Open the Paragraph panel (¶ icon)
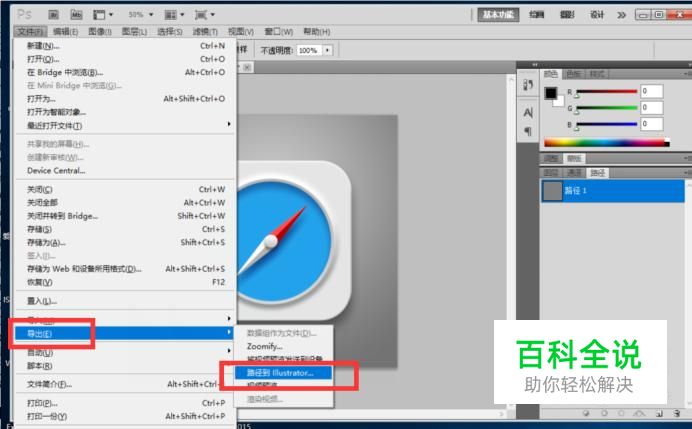The height and width of the screenshot is (429, 692). click(528, 131)
